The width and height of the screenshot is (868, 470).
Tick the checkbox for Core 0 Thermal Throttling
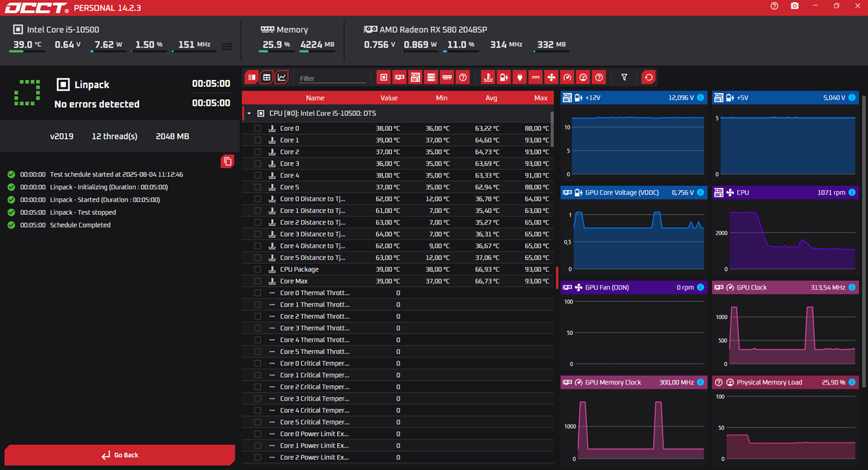[x=258, y=293]
